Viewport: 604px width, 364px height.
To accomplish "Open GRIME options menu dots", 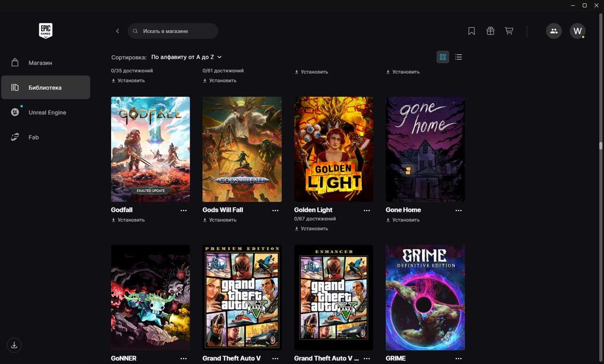I will tap(458, 359).
